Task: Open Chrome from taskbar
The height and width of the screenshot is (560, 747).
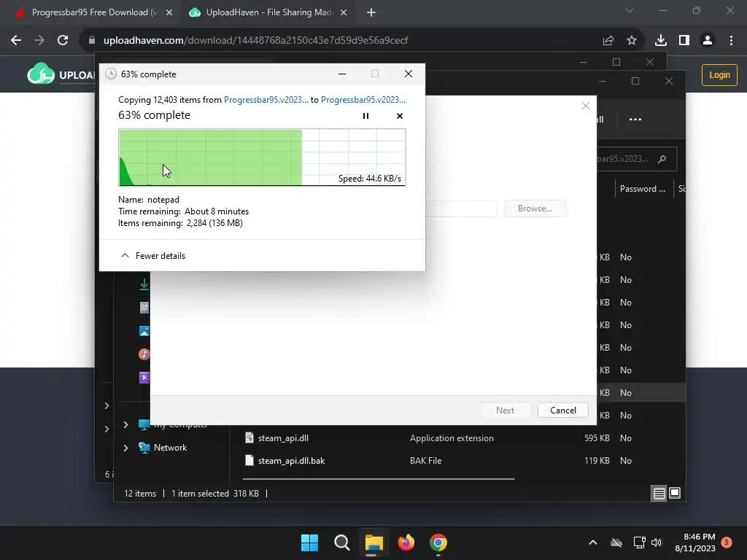Action: tap(438, 542)
